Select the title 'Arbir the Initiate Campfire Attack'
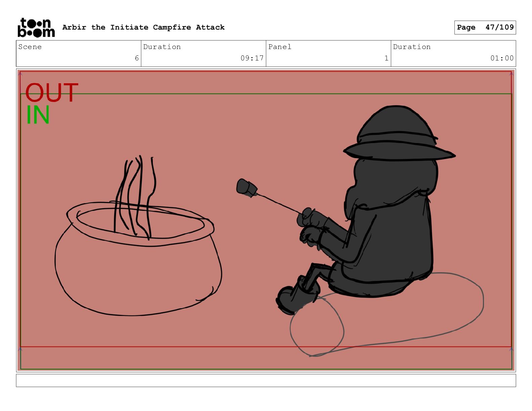The width and height of the screenshot is (532, 411). pyautogui.click(x=143, y=27)
